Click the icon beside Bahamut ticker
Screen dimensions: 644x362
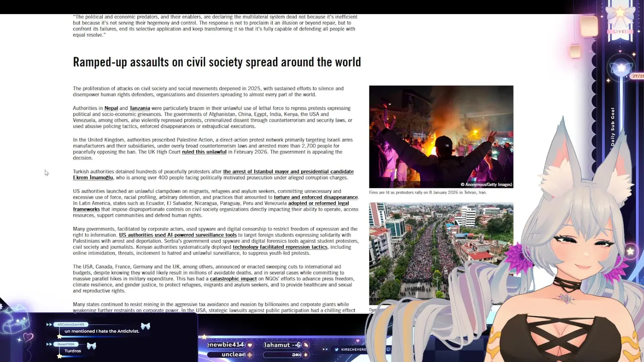(x=306, y=345)
